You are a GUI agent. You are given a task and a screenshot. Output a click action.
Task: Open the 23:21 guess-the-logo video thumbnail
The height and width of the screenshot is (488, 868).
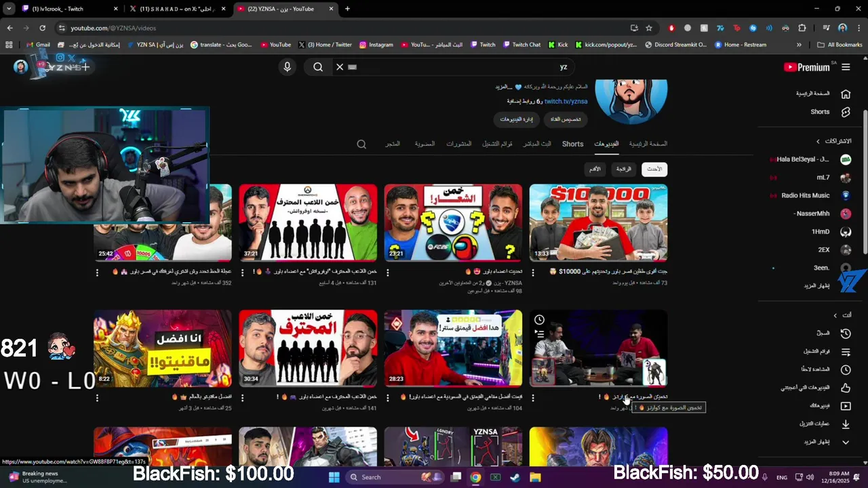pyautogui.click(x=453, y=222)
